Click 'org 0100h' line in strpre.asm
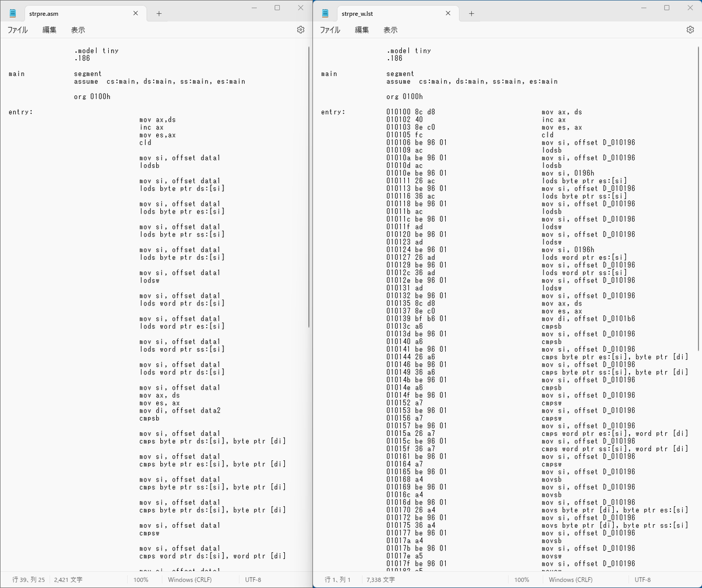Viewport: 702px width, 588px height. coord(92,97)
